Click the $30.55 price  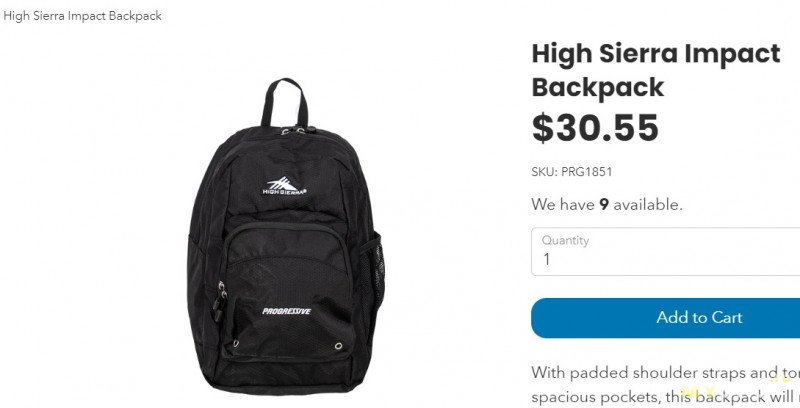coord(595,128)
